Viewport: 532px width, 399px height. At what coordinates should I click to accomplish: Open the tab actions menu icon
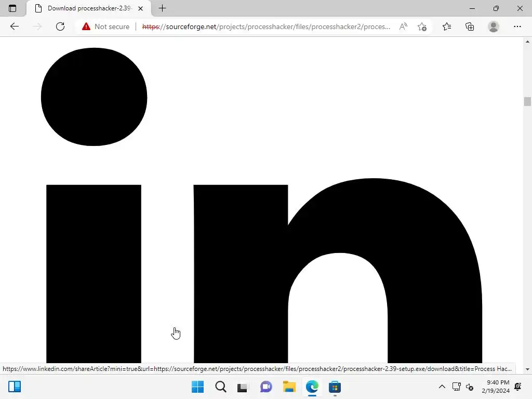[12, 8]
